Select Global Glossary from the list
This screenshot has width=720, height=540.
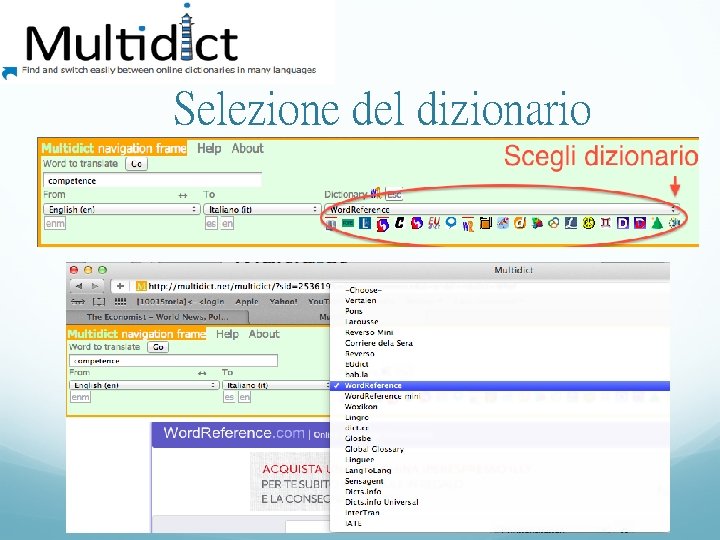click(x=374, y=449)
